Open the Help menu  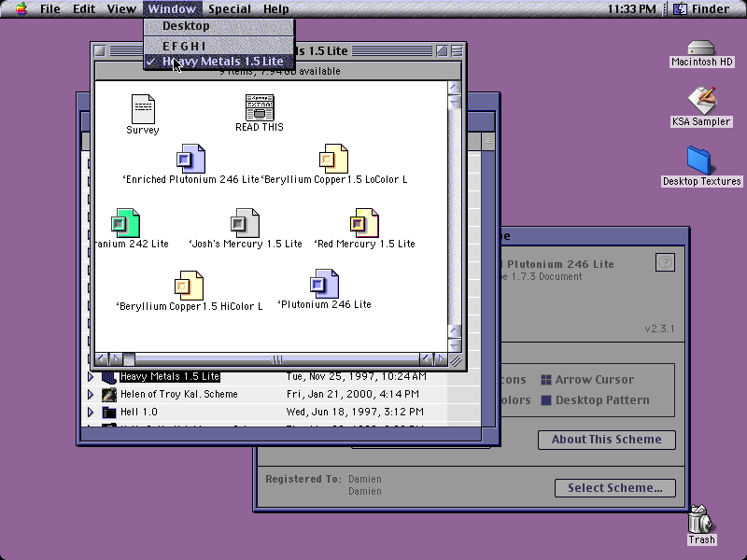coord(275,8)
